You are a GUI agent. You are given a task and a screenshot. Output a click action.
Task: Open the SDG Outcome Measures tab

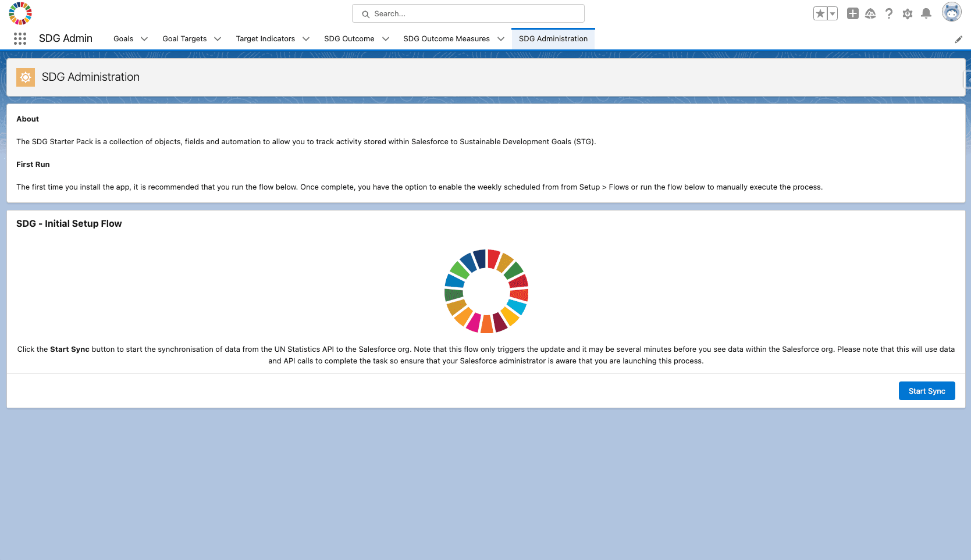tap(447, 39)
